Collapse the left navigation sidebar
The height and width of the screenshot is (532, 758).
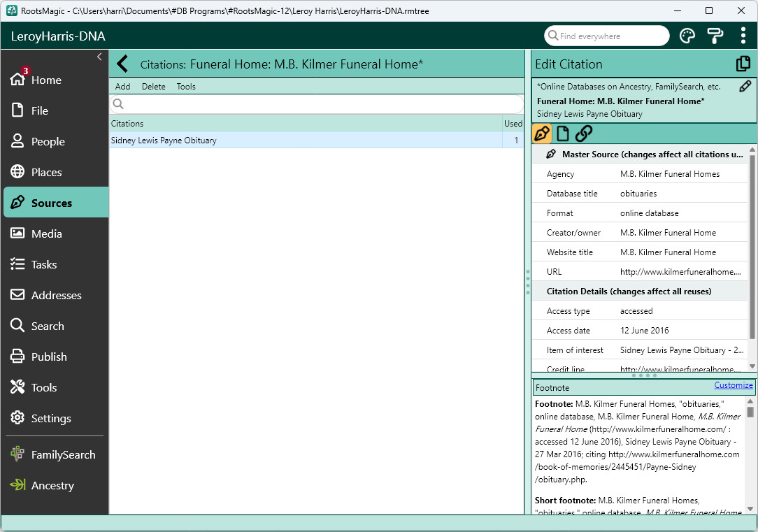coord(99,57)
